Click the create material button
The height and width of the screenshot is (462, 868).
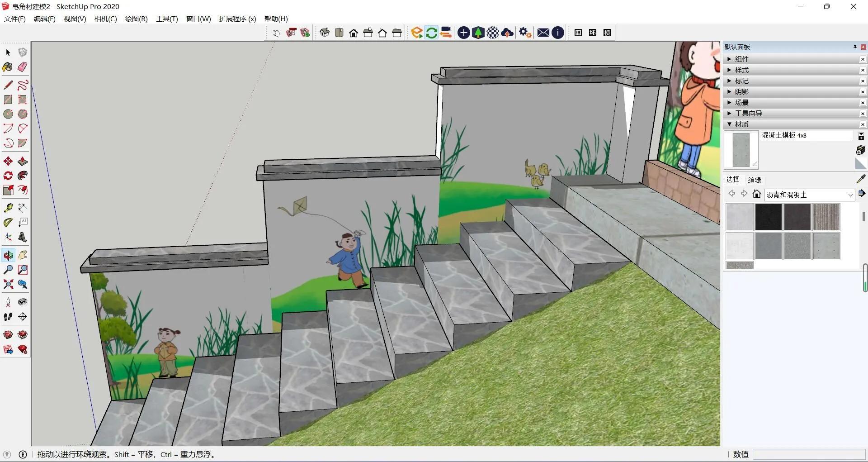pyautogui.click(x=861, y=150)
